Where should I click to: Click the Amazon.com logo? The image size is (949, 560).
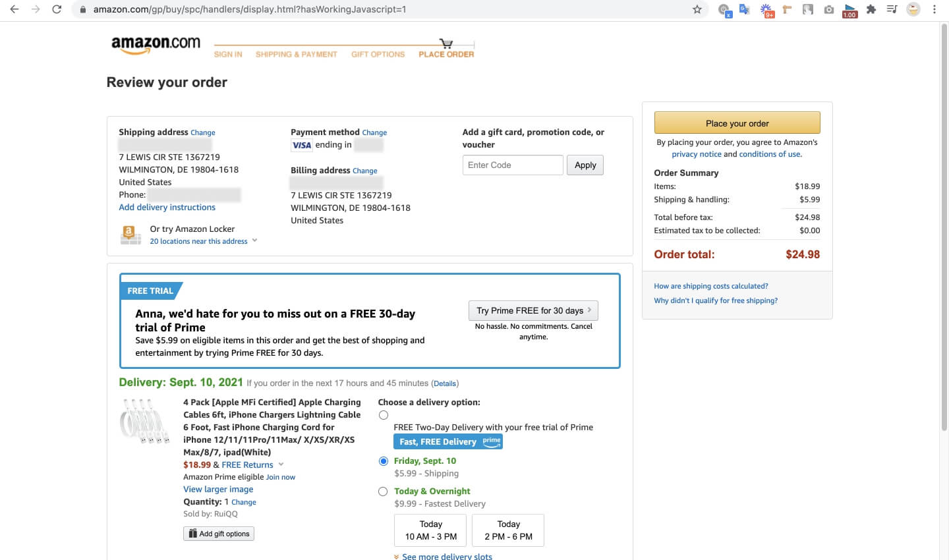[x=156, y=44]
